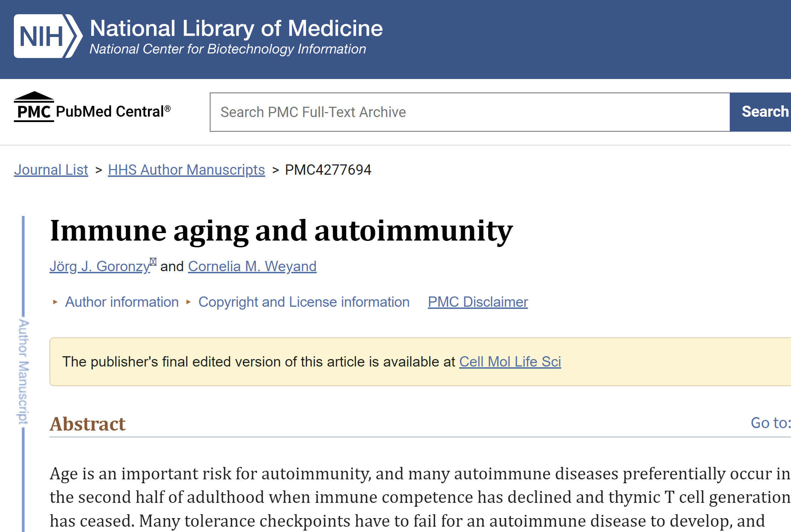Screen dimensions: 791x532
Task: Open author Jörg J. Goronzy's link
Action: point(100,266)
